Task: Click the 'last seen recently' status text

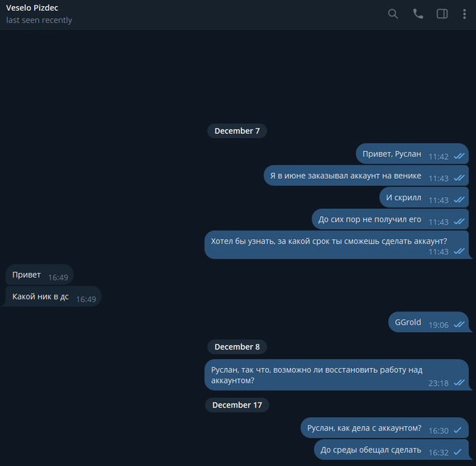Action: [x=39, y=20]
